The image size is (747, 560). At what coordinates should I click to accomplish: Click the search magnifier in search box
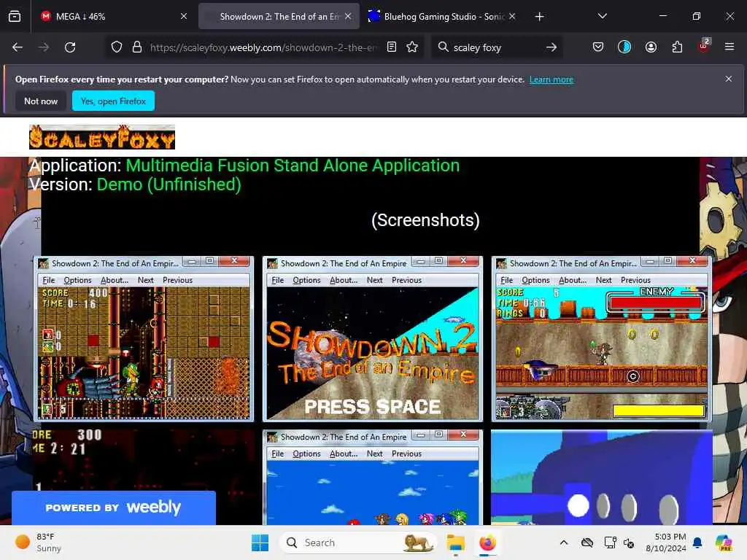click(443, 47)
